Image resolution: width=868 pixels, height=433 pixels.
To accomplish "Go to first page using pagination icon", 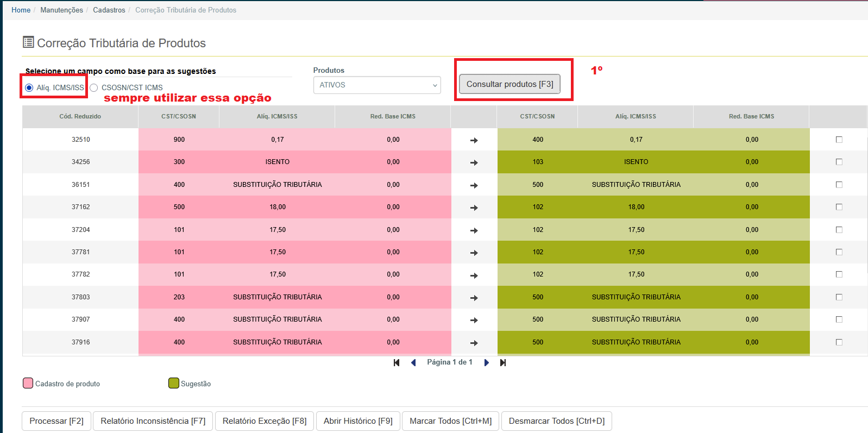I will click(397, 362).
